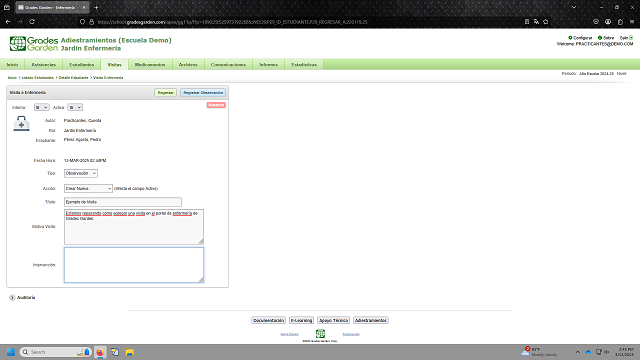Click the Windows taskbar search box
The width and height of the screenshot is (640, 360).
55,352
